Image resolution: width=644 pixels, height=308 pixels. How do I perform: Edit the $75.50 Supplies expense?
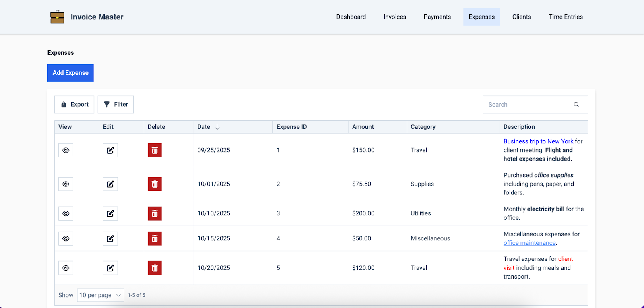[x=110, y=184]
